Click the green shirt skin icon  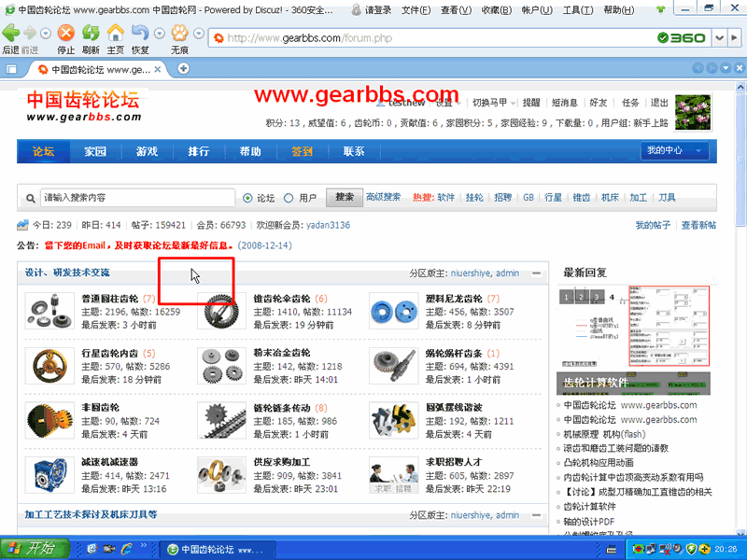pyautogui.click(x=660, y=9)
